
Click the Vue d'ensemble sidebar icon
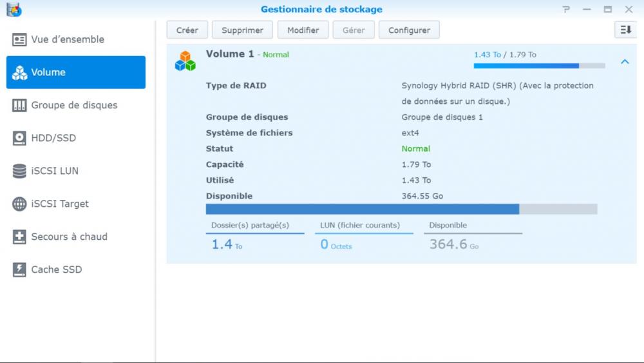[x=19, y=39]
